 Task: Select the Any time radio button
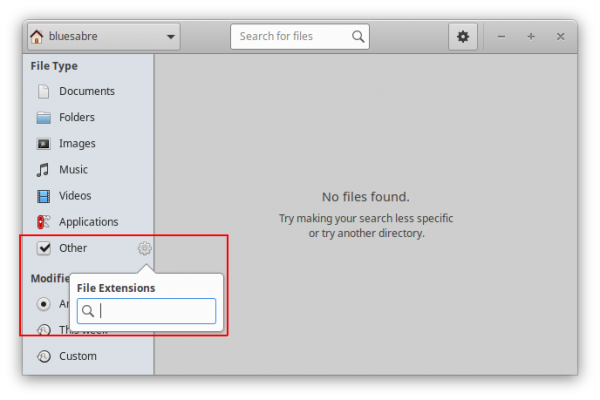(x=44, y=304)
